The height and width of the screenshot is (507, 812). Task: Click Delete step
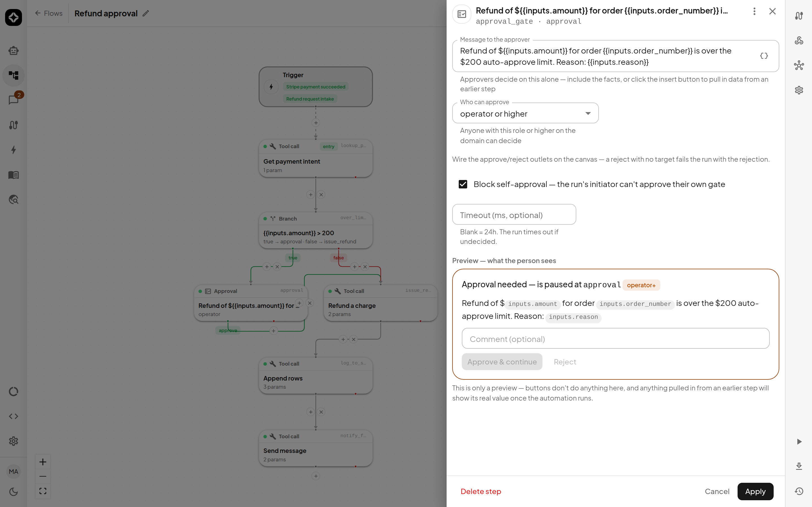coord(481,492)
